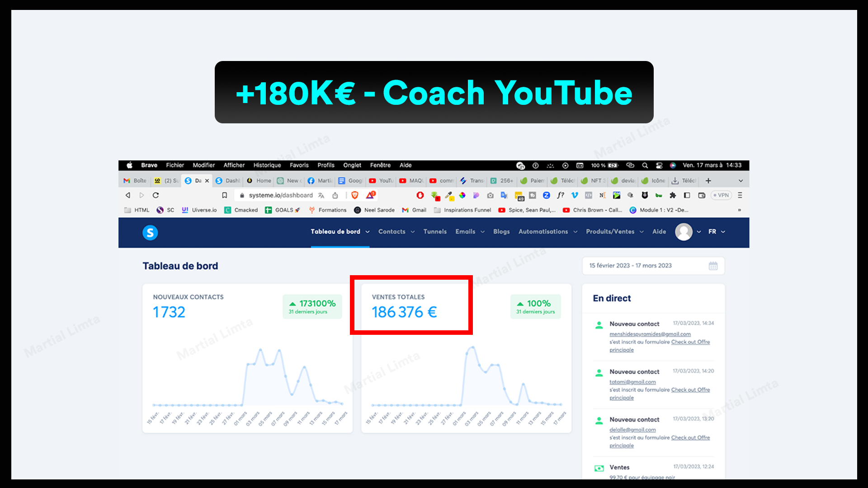Click the eyedropper color picker extension
Screen dimensions: 868x488
pos(449,195)
